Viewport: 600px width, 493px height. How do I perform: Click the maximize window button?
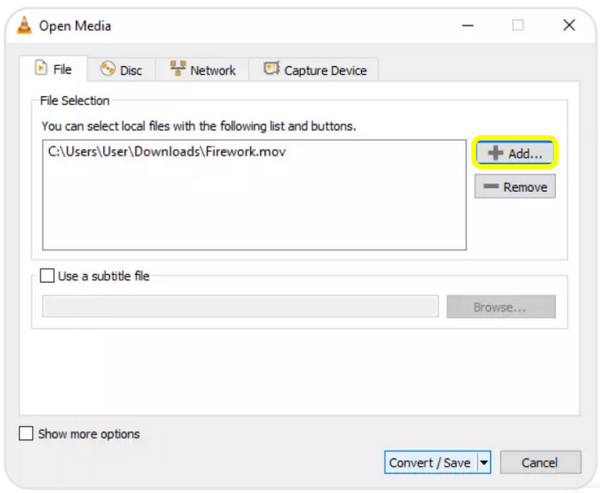tap(518, 25)
